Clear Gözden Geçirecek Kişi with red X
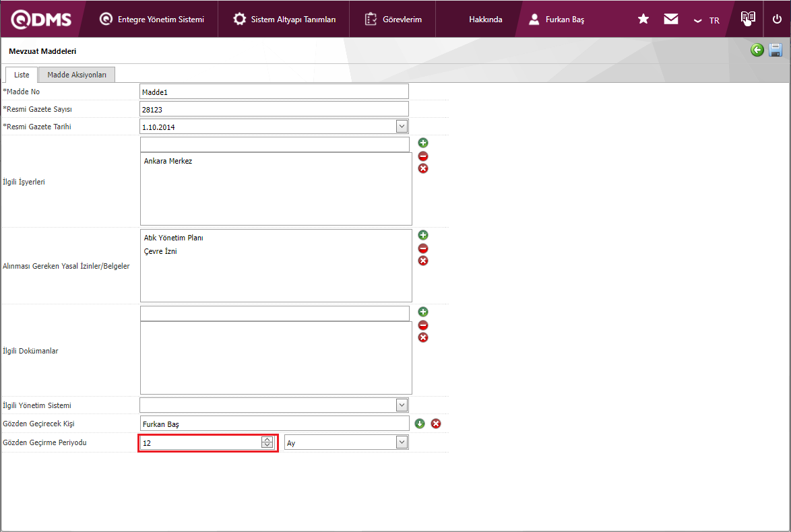Image resolution: width=791 pixels, height=532 pixels. point(436,424)
